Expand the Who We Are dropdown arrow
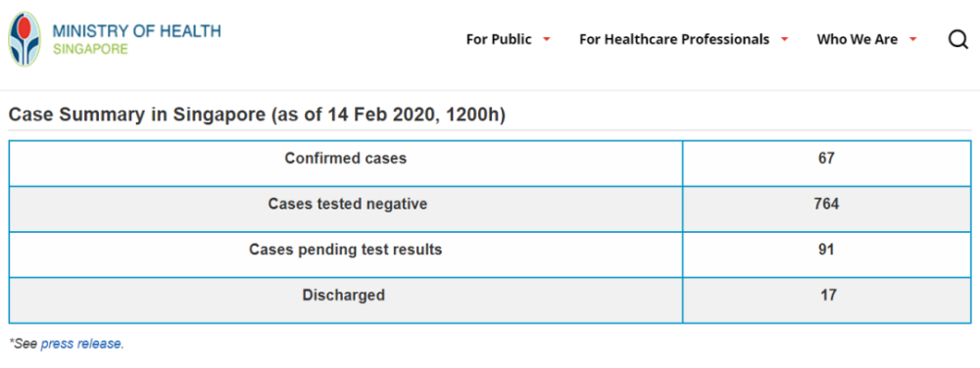 pos(912,39)
